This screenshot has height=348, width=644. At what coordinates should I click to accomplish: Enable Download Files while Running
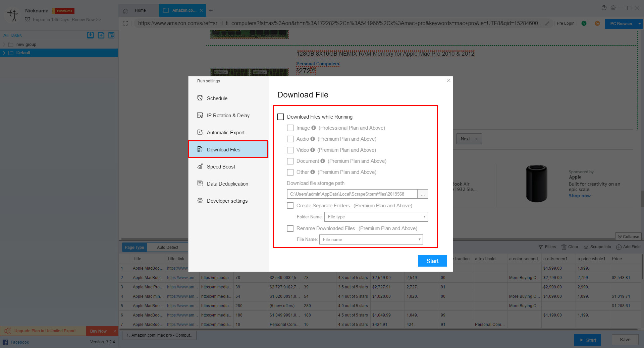point(281,117)
